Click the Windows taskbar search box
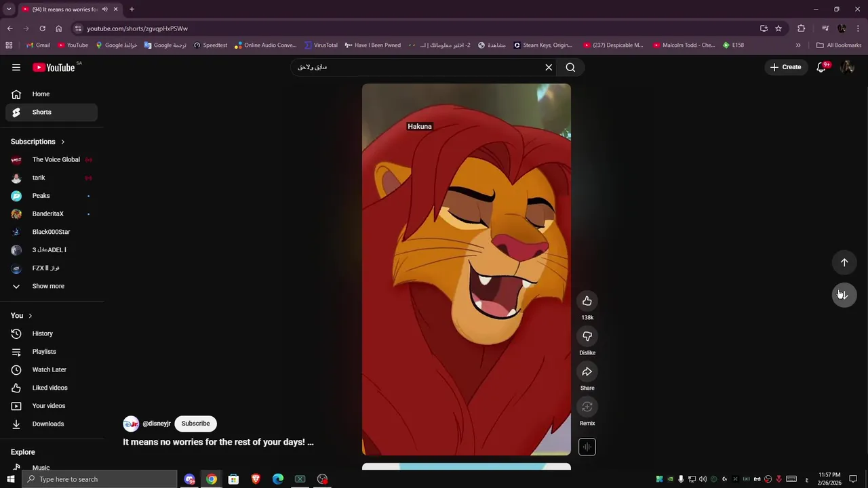This screenshot has height=488, width=868. pyautogui.click(x=100, y=479)
